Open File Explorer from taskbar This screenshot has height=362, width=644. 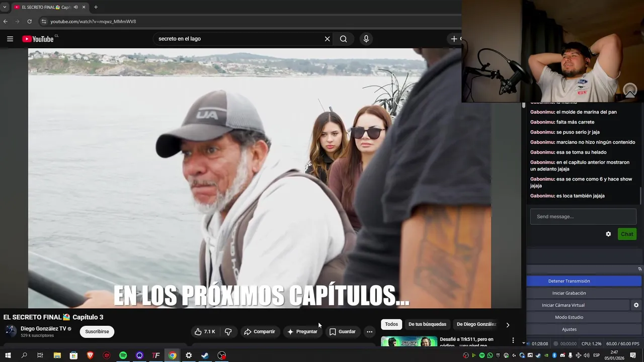[x=57, y=355]
